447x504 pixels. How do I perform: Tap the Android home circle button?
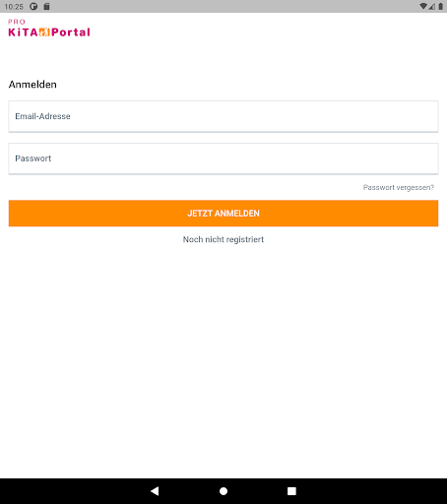(223, 491)
